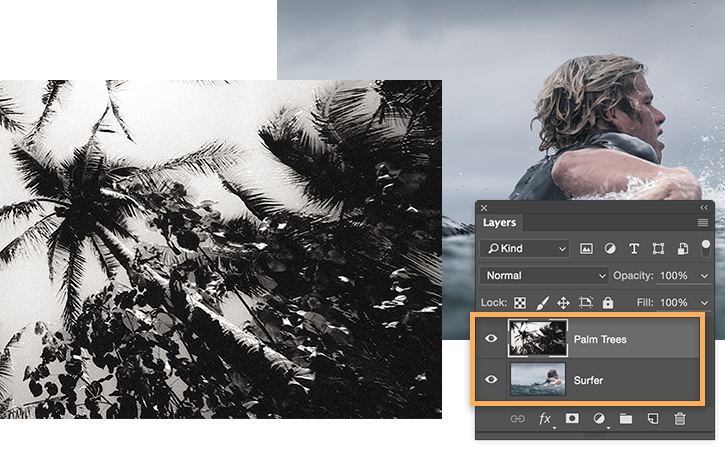This screenshot has width=725, height=450.
Task: Open the Layers panel menu
Action: click(x=702, y=223)
